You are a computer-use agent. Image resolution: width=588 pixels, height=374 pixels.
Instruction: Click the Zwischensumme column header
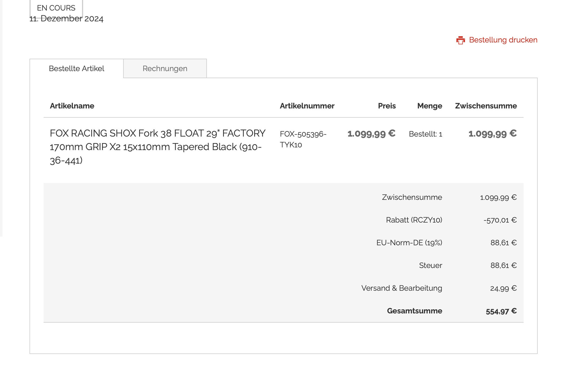click(486, 106)
